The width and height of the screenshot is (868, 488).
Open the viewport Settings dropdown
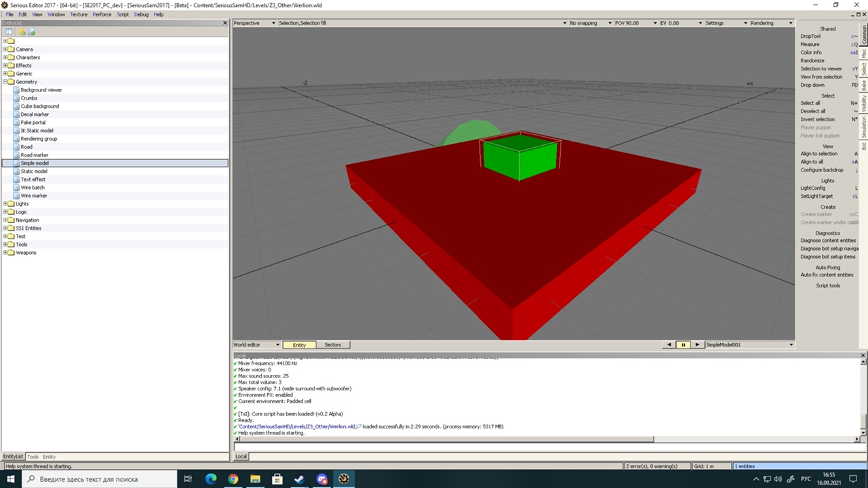pyautogui.click(x=726, y=23)
